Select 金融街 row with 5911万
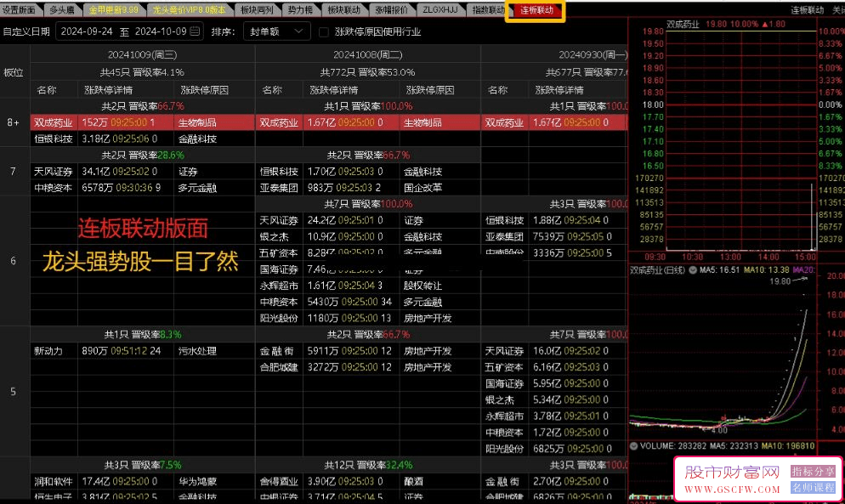Viewport: 845px width, 504px height. click(368, 351)
